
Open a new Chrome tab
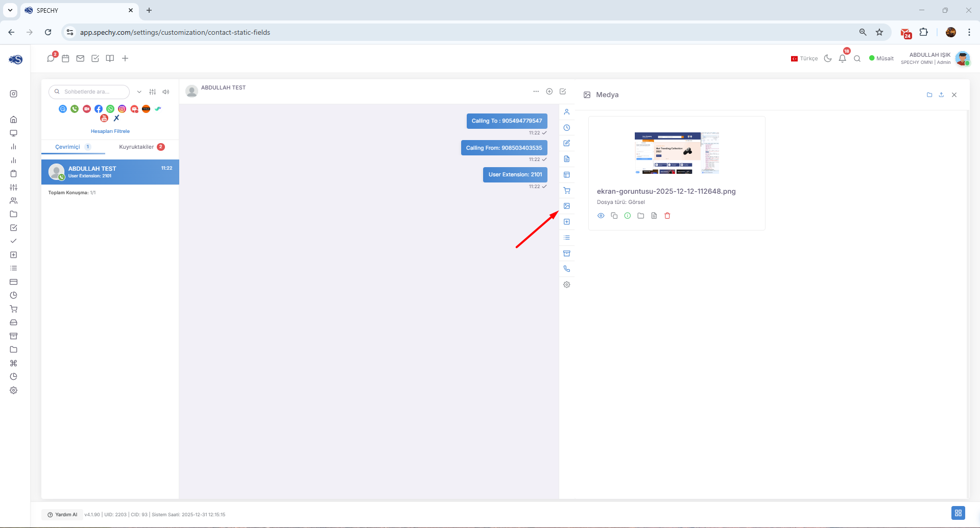point(149,10)
